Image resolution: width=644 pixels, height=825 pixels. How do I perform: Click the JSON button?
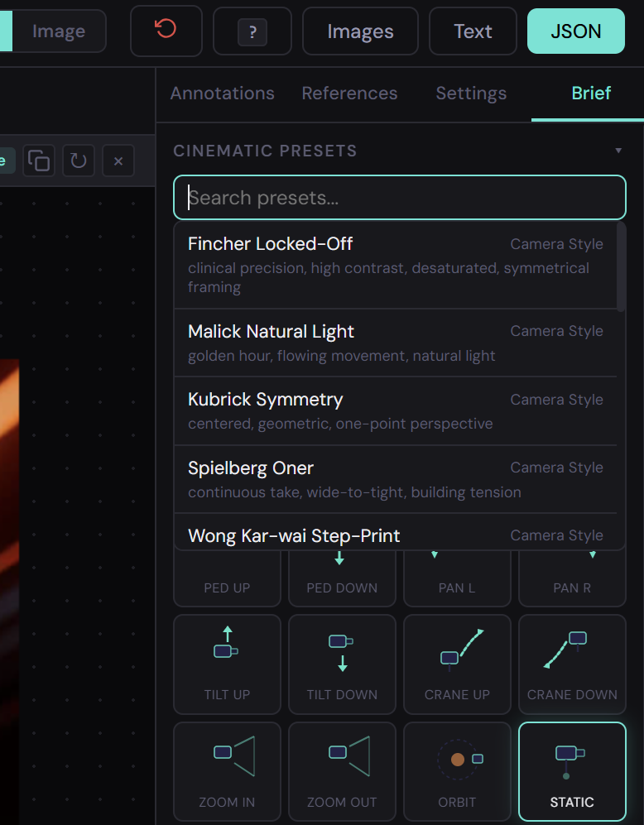pos(576,31)
